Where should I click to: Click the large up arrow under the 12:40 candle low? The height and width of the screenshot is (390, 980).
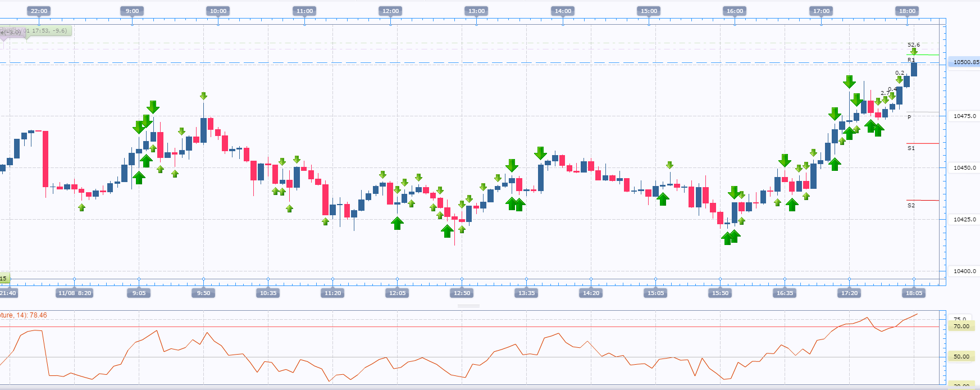[447, 231]
